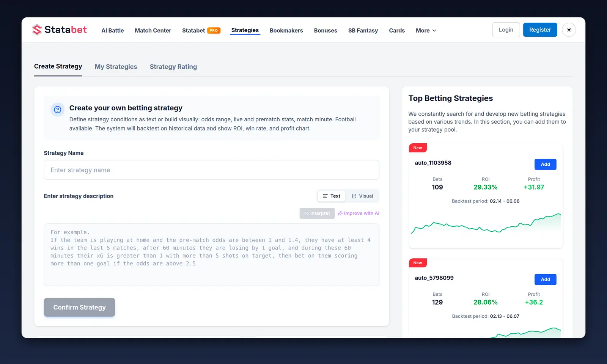Click the auto_1103958 strategy title

pyautogui.click(x=433, y=163)
